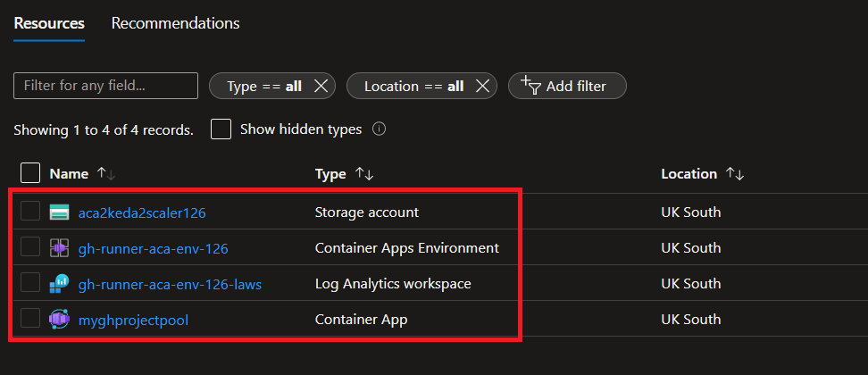Screen dimensions: 868x375
Task: Switch to the Resources tab
Action: pos(49,23)
